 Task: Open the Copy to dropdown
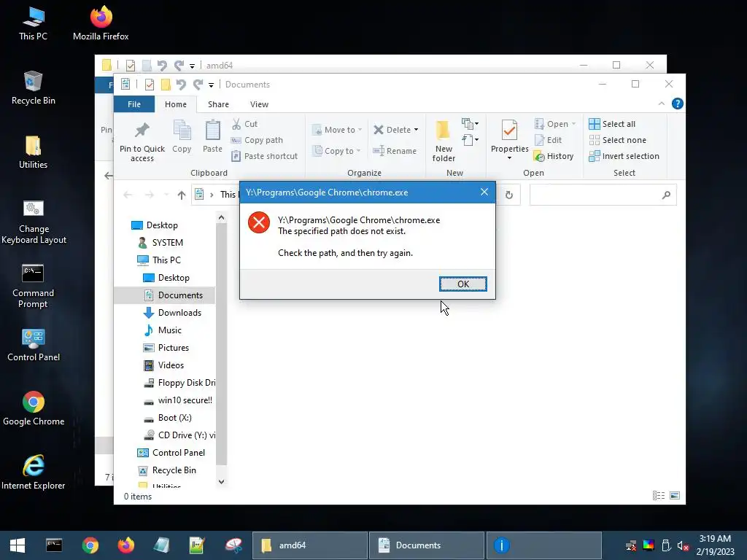[x=337, y=151]
